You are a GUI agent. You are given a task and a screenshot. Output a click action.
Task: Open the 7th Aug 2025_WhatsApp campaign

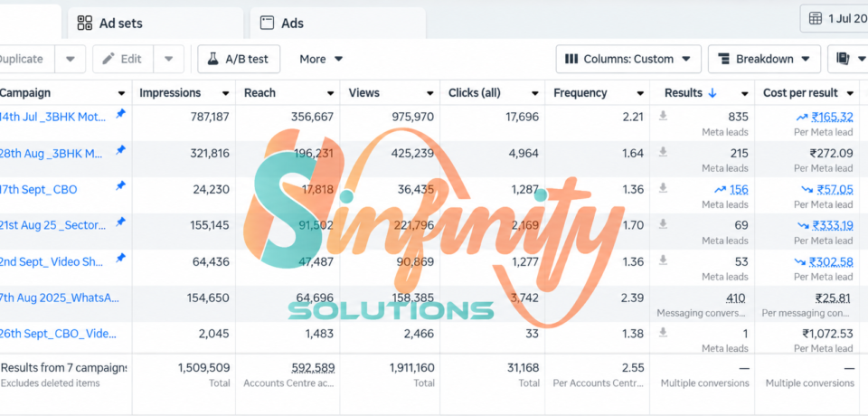[x=60, y=298]
